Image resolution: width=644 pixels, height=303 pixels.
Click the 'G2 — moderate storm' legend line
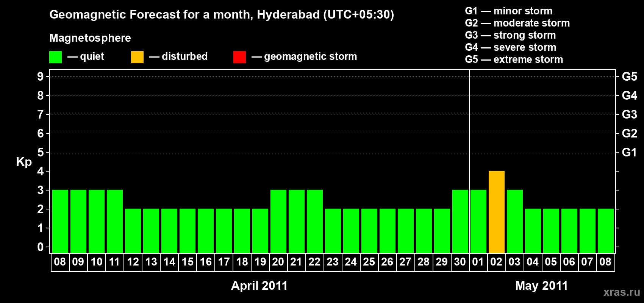pyautogui.click(x=517, y=23)
